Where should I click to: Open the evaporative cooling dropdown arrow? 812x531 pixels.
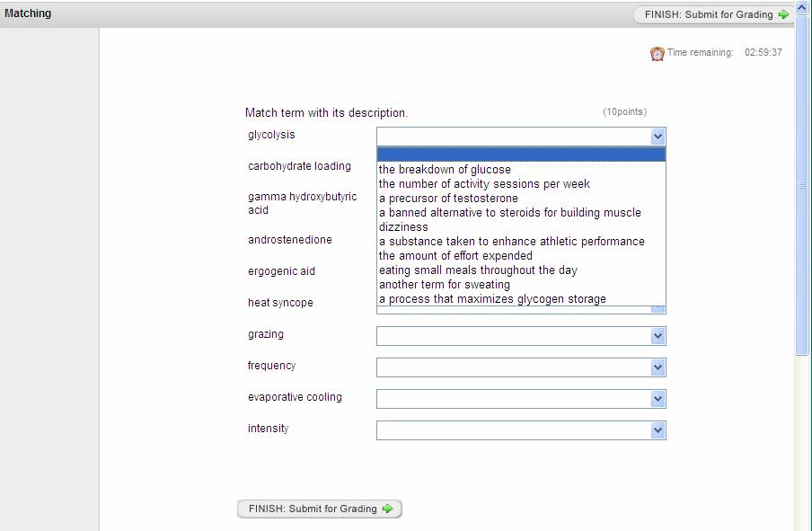click(x=658, y=399)
